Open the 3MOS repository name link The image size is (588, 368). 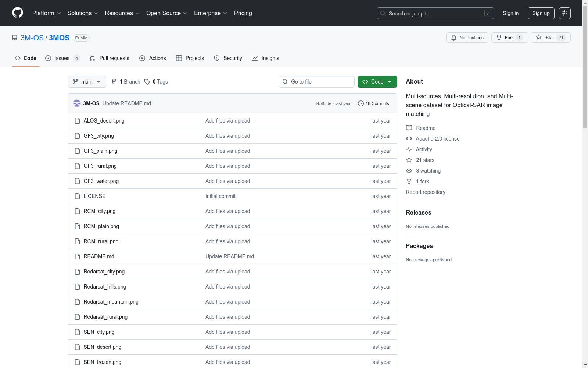pyautogui.click(x=59, y=38)
